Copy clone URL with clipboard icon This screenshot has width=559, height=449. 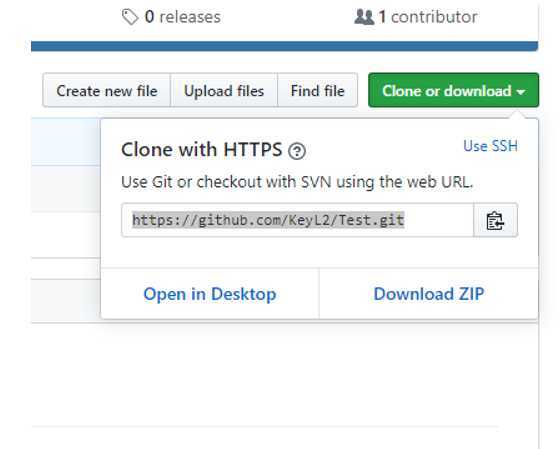coord(496,220)
